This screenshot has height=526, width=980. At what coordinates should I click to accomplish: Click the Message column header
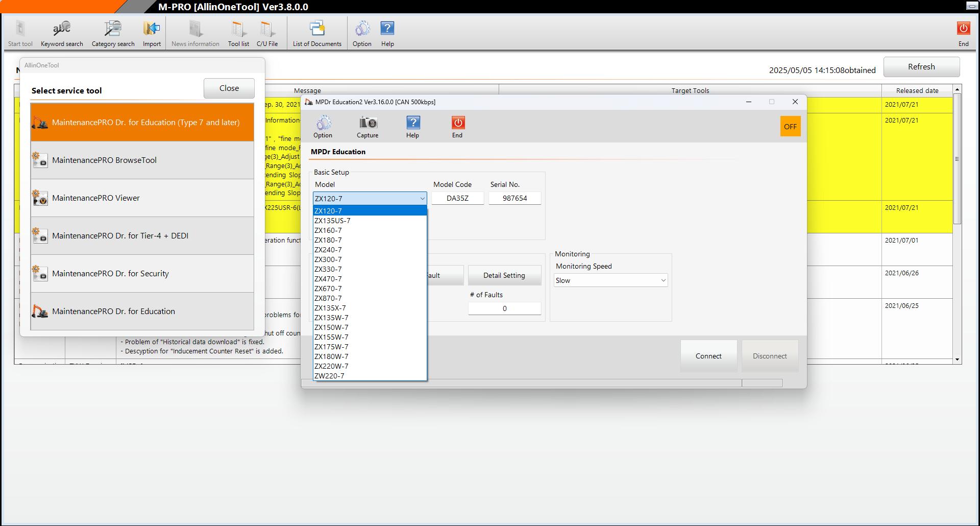(x=307, y=90)
